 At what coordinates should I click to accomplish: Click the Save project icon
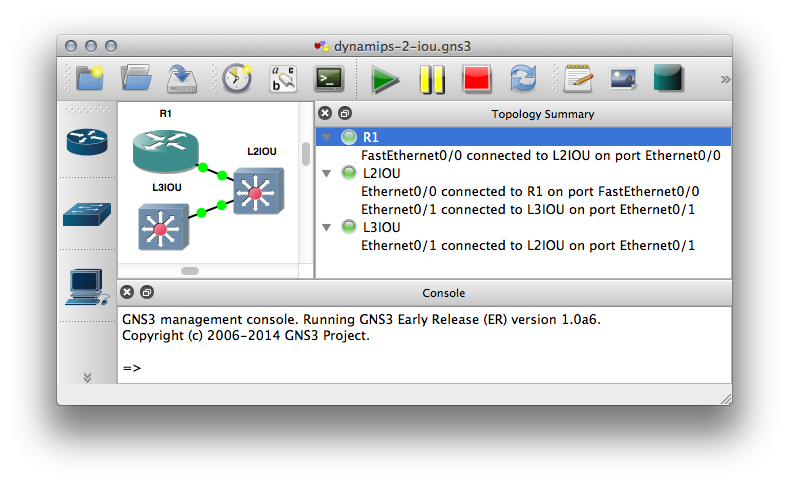pyautogui.click(x=182, y=78)
